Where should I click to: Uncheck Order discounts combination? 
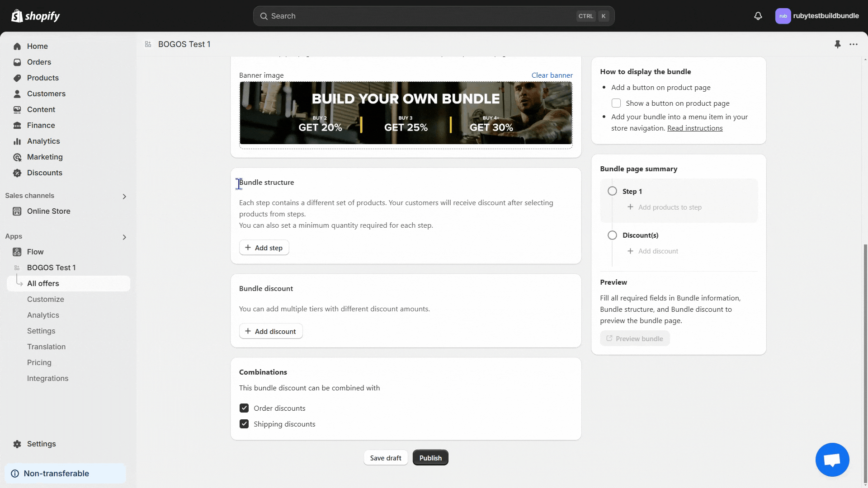(x=244, y=408)
